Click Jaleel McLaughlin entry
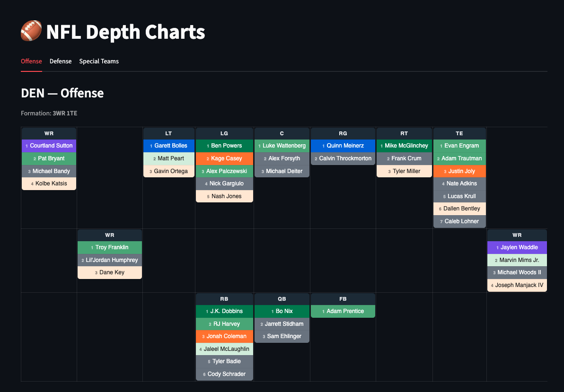The width and height of the screenshot is (564, 392). click(224, 349)
